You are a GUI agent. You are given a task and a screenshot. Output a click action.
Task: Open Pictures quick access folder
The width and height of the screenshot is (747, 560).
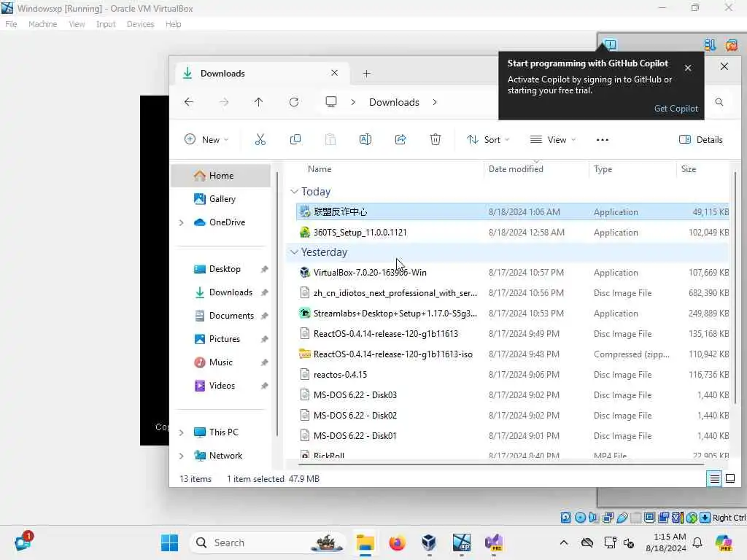[x=221, y=339]
